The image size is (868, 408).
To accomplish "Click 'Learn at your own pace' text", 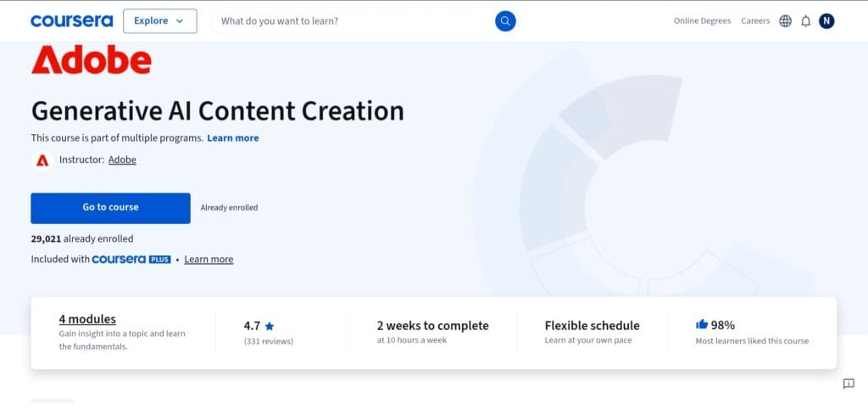I will click(x=588, y=340).
